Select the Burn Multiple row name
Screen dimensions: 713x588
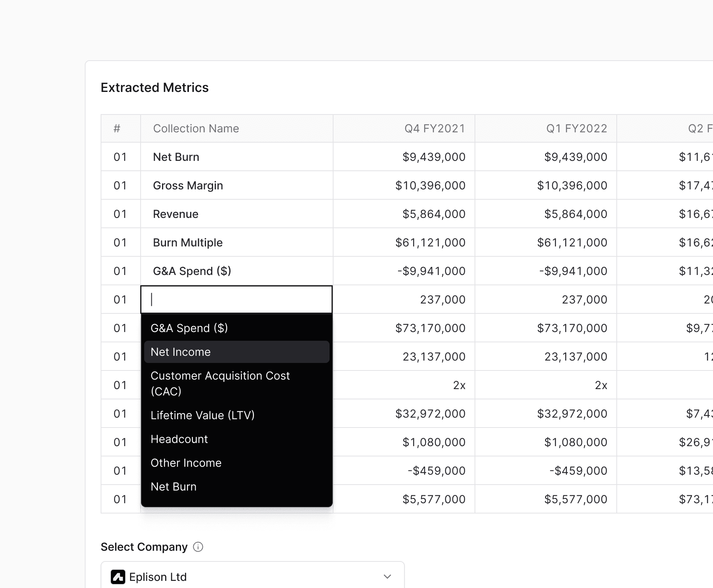point(188,242)
